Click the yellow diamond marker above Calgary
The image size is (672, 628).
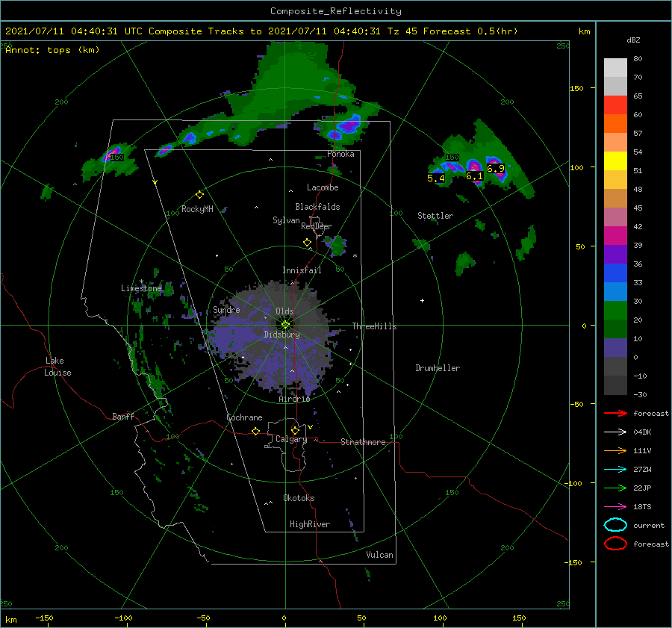point(295,430)
